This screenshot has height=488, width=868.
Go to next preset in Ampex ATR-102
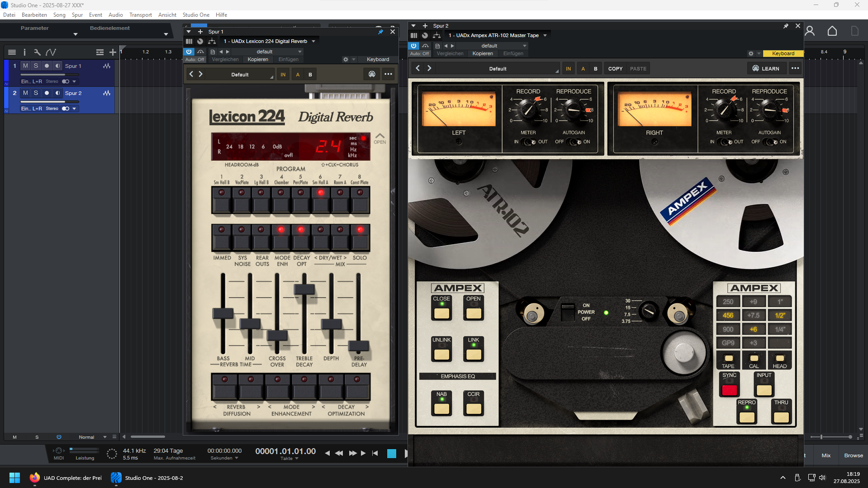429,68
